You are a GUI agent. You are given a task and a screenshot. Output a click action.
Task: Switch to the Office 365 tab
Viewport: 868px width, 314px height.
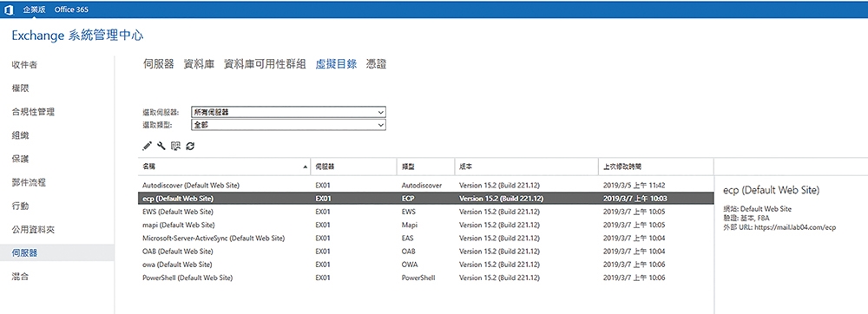click(x=71, y=10)
